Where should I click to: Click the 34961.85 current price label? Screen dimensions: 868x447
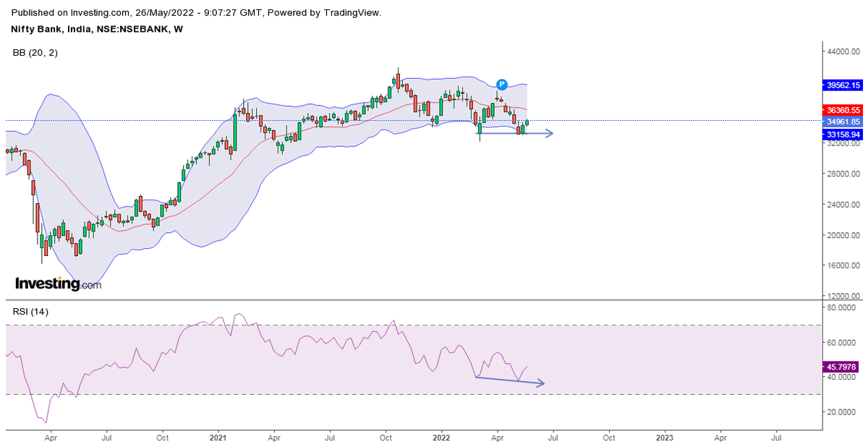844,122
